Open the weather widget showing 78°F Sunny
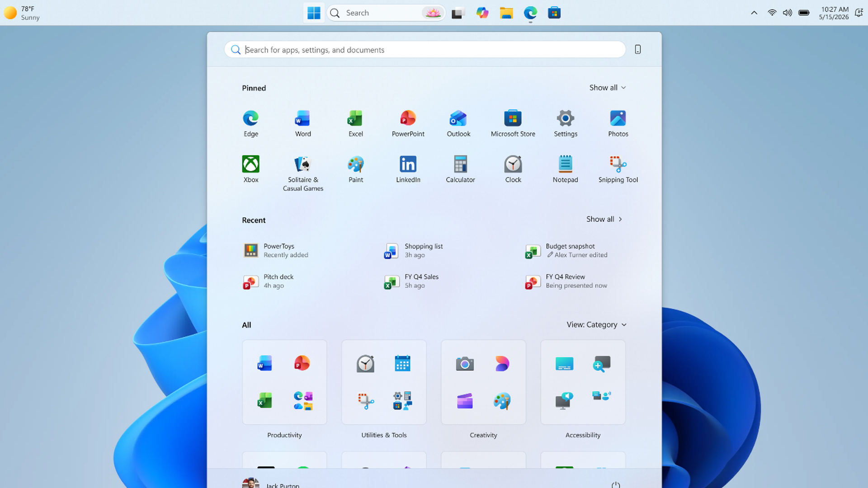The height and width of the screenshot is (488, 868). point(22,13)
